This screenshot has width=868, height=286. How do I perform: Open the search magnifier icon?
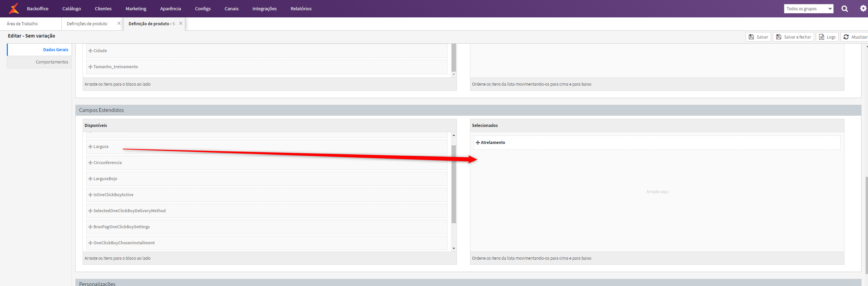coord(844,9)
